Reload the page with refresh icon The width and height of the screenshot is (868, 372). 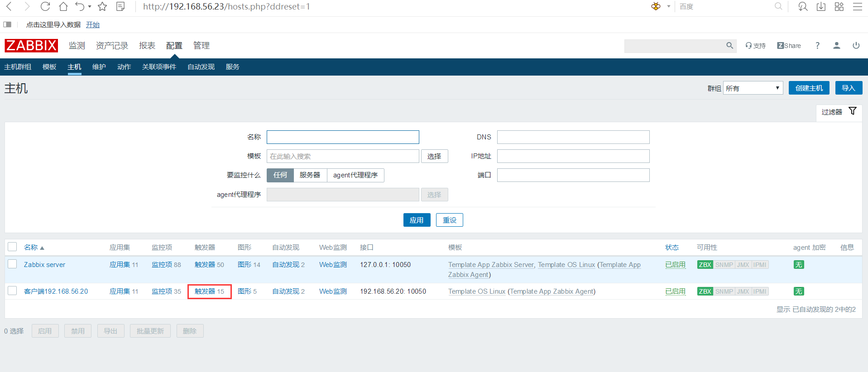click(45, 6)
